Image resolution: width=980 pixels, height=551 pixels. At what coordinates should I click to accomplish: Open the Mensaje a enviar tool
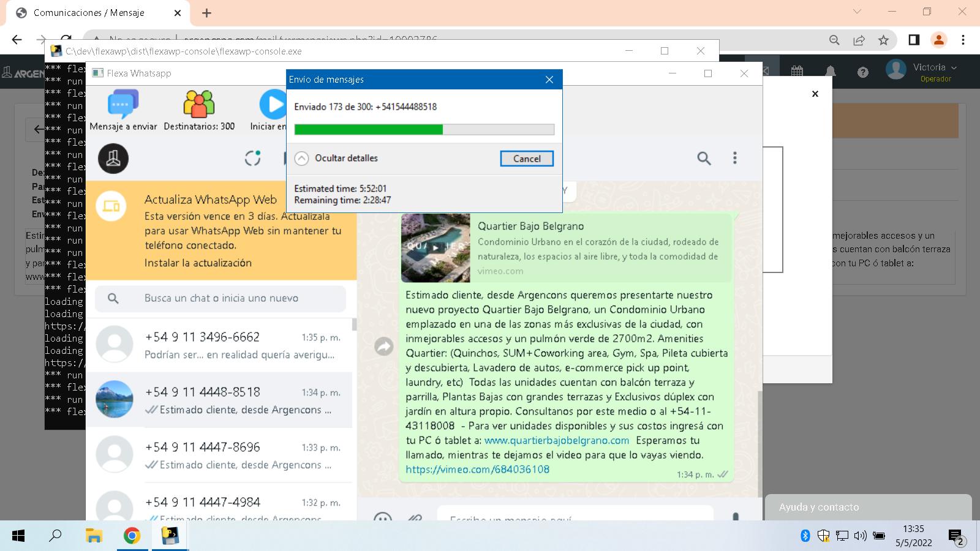click(x=123, y=110)
